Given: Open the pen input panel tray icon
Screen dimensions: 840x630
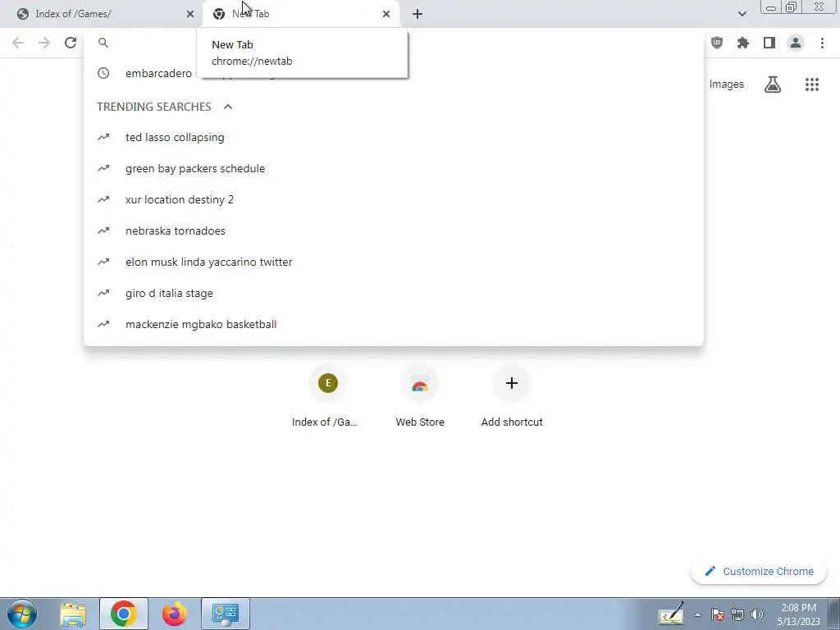Looking at the screenshot, I should click(x=671, y=614).
